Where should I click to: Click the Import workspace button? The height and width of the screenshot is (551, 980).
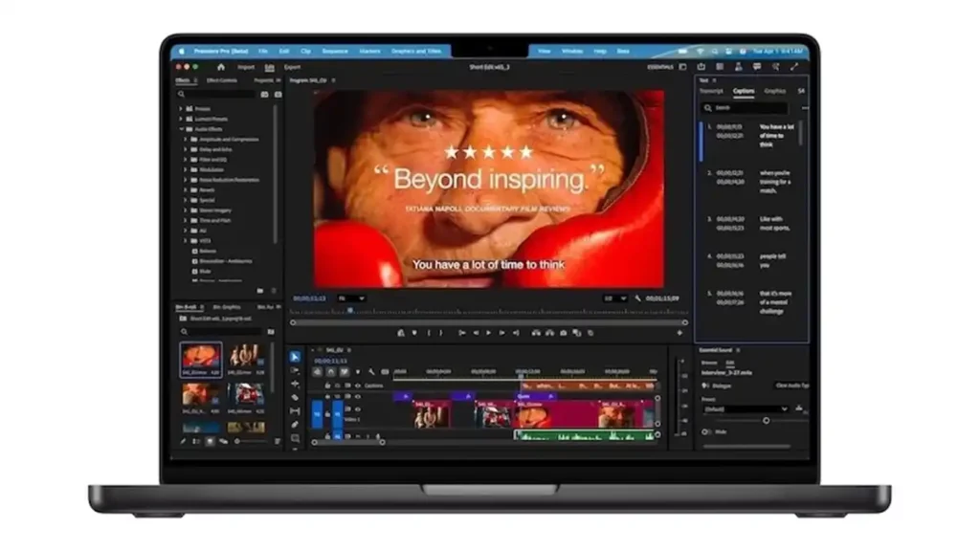[x=246, y=67]
